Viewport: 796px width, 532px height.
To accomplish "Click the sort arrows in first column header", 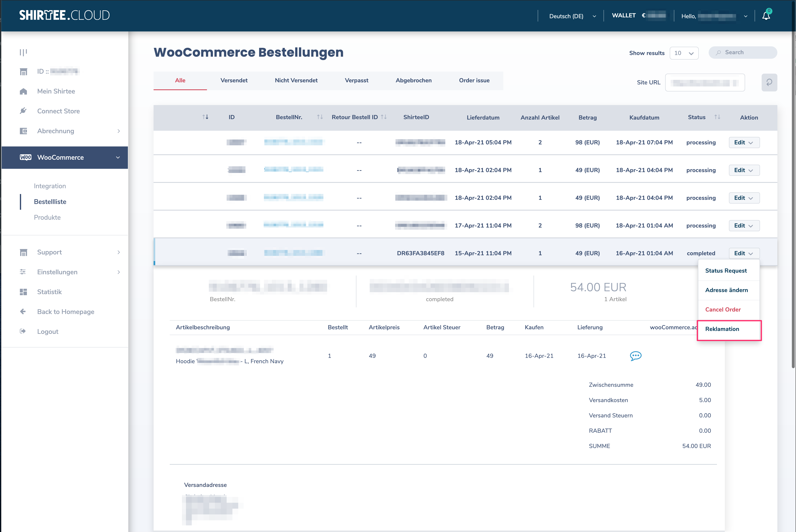I will pos(205,117).
